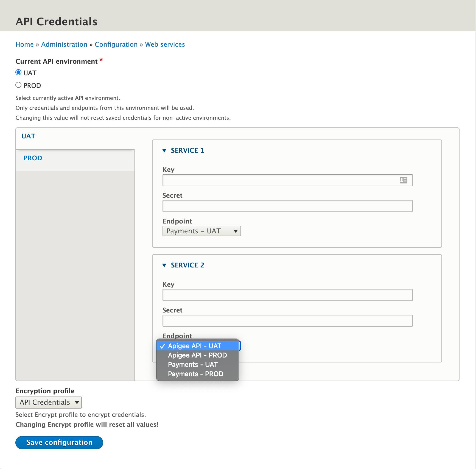
Task: Open the Endpoint dropdown for Service 1
Action: (x=201, y=231)
